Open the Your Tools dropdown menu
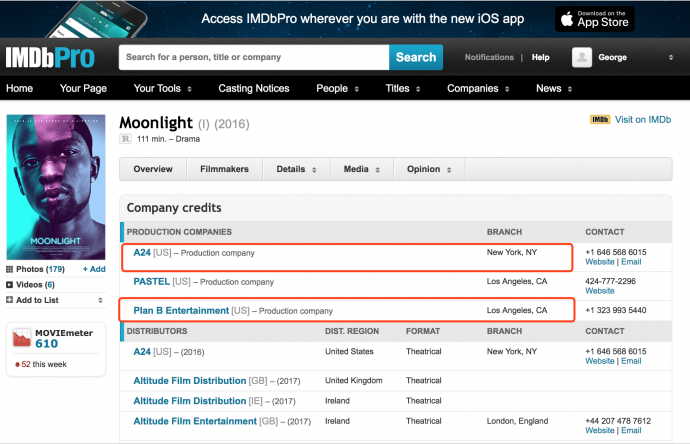Screen dimensions: 690x444 (162, 89)
